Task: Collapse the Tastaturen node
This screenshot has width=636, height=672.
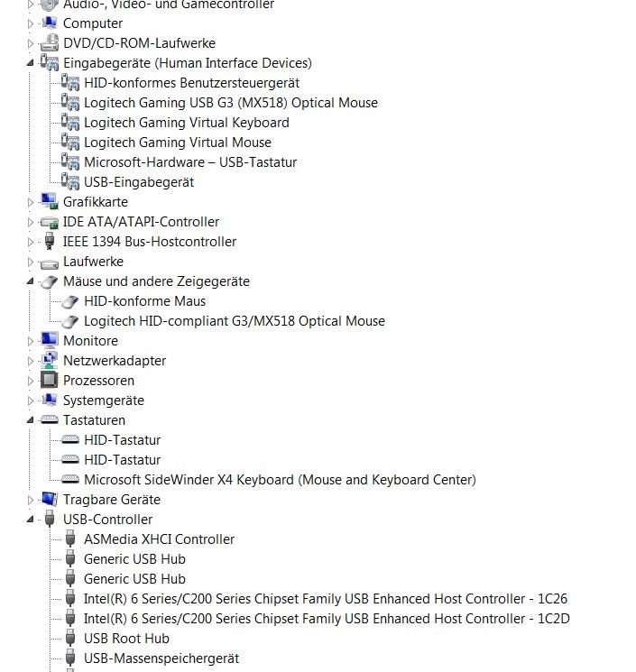Action: [x=30, y=420]
